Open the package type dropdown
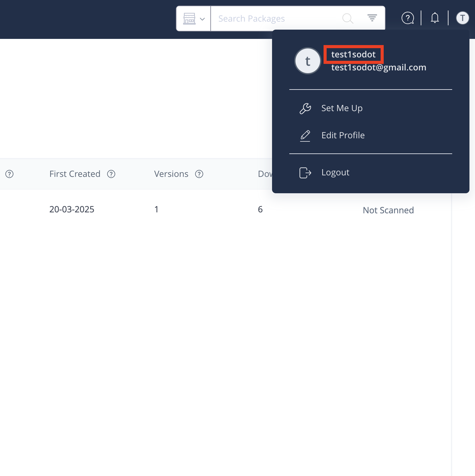Image resolution: width=475 pixels, height=476 pixels. pos(193,19)
